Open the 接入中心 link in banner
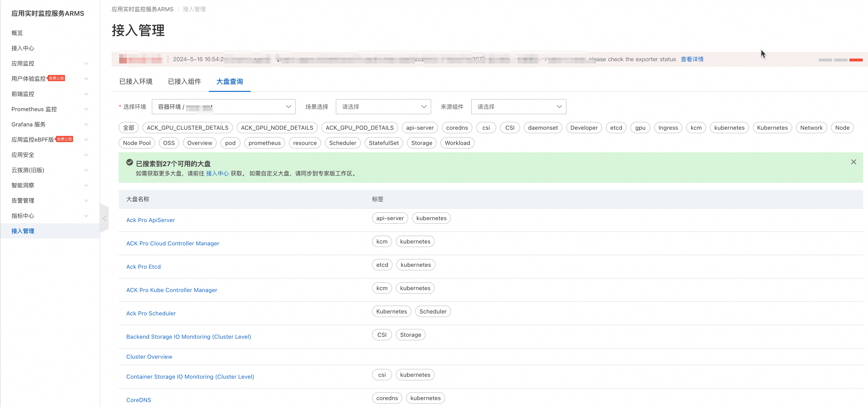 point(217,173)
